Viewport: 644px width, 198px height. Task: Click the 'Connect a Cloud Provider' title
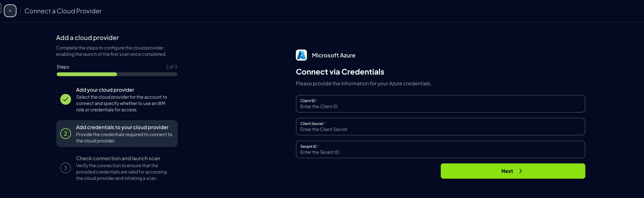pyautogui.click(x=63, y=11)
